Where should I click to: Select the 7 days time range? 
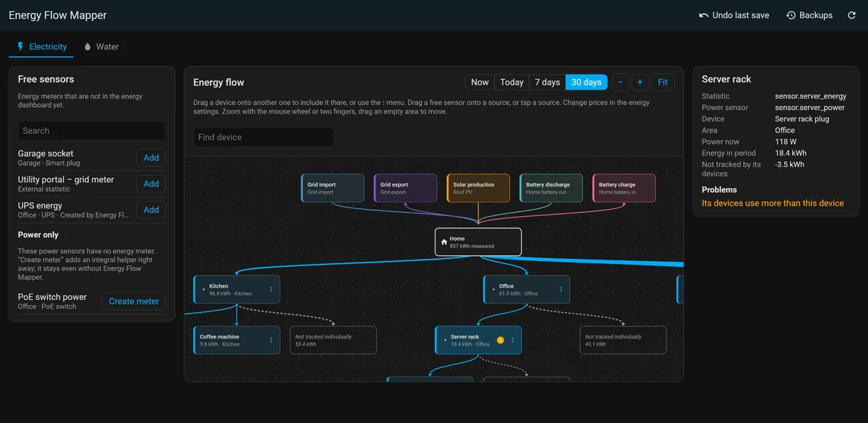[547, 82]
